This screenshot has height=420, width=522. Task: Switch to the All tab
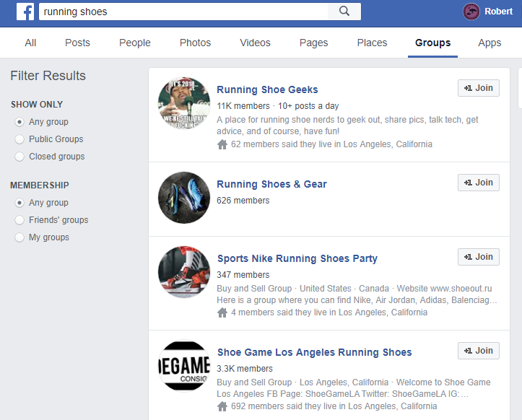pos(30,43)
